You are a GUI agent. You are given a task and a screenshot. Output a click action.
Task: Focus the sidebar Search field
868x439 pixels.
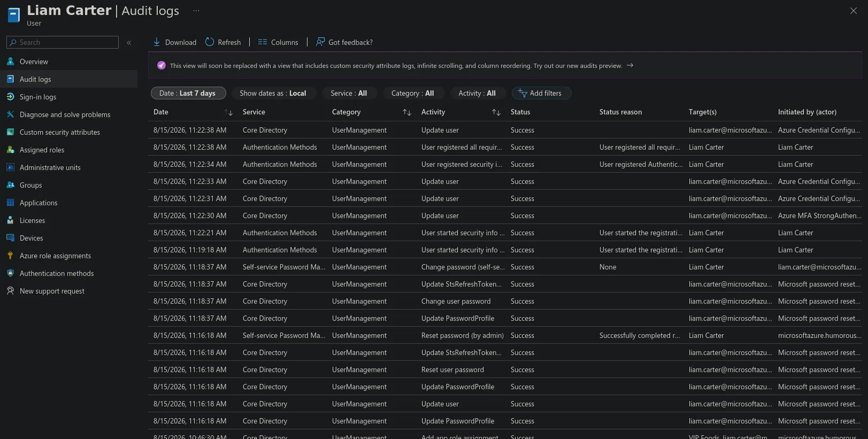pos(63,42)
